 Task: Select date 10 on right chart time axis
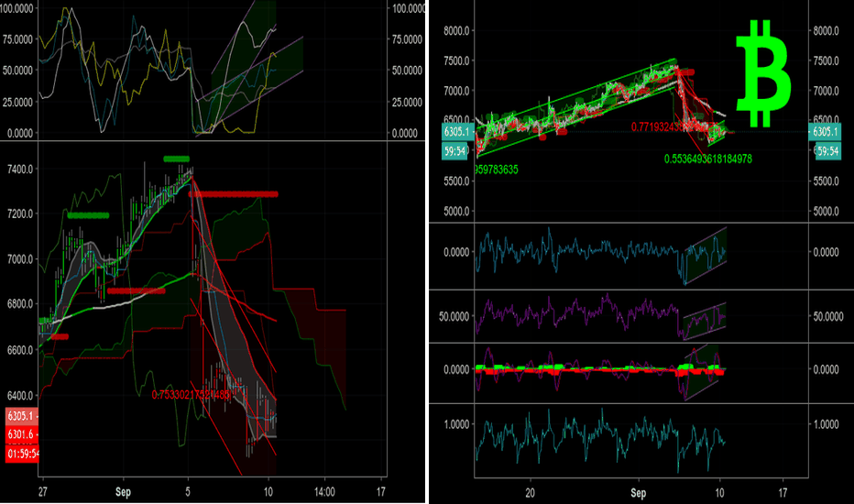point(719,493)
